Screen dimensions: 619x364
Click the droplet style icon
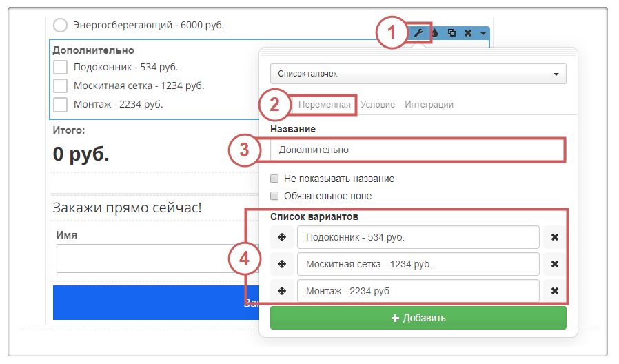pos(435,32)
